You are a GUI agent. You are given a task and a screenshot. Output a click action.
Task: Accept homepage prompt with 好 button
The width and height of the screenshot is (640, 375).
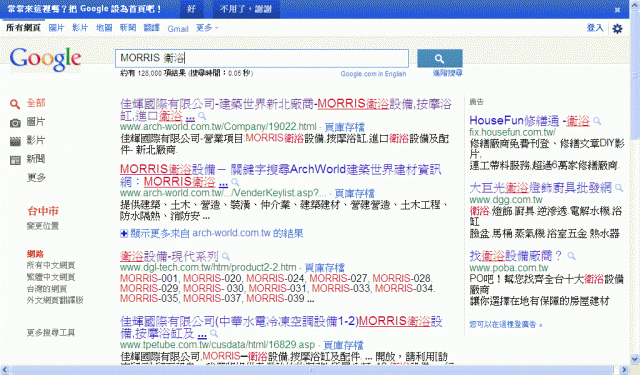pyautogui.click(x=191, y=9)
